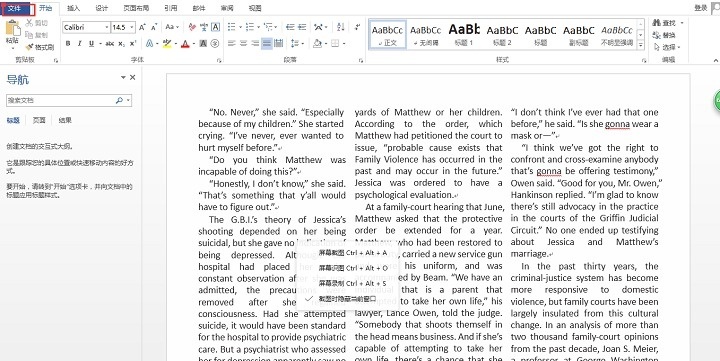Switch to the Insert (插入) tab
The height and width of the screenshot is (361, 720).
coord(73,8)
